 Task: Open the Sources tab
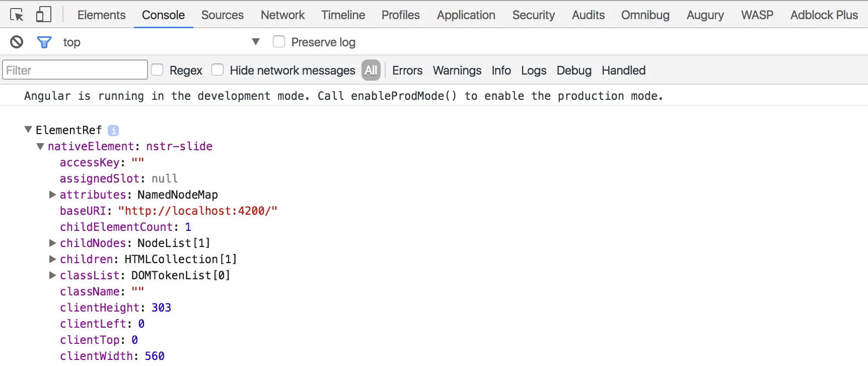pos(222,15)
